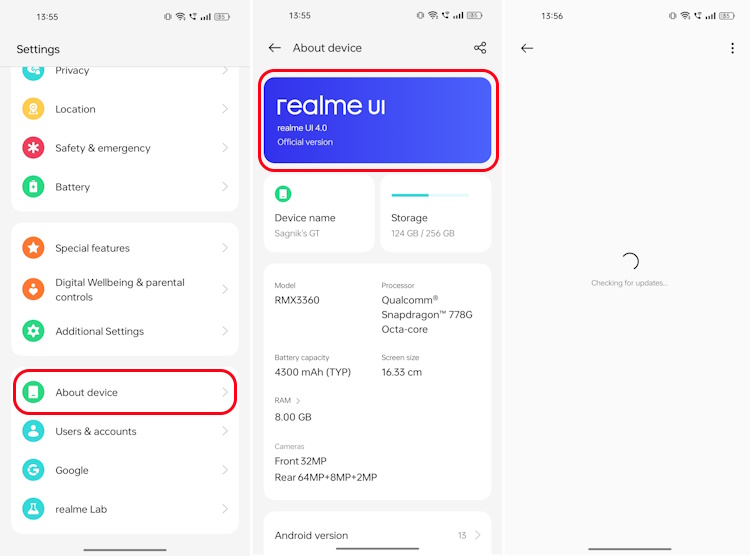Image resolution: width=750 pixels, height=556 pixels.
Task: Go back from About device screen
Action: pos(275,48)
